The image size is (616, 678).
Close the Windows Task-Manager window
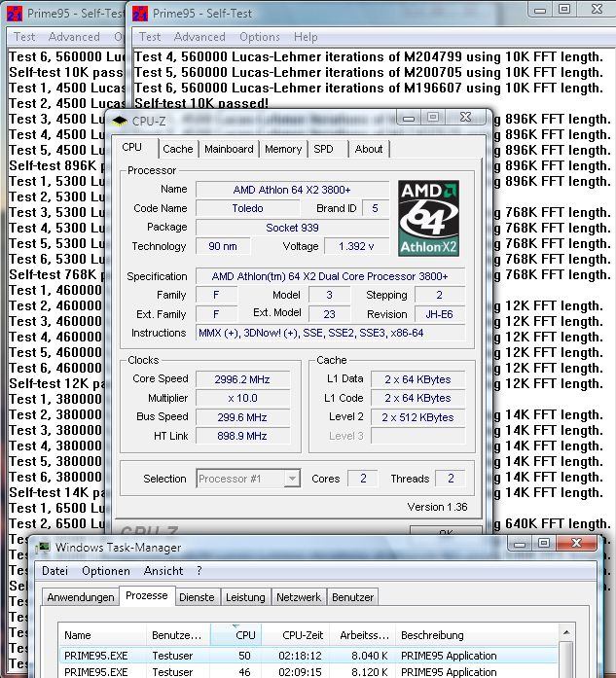pyautogui.click(x=577, y=543)
